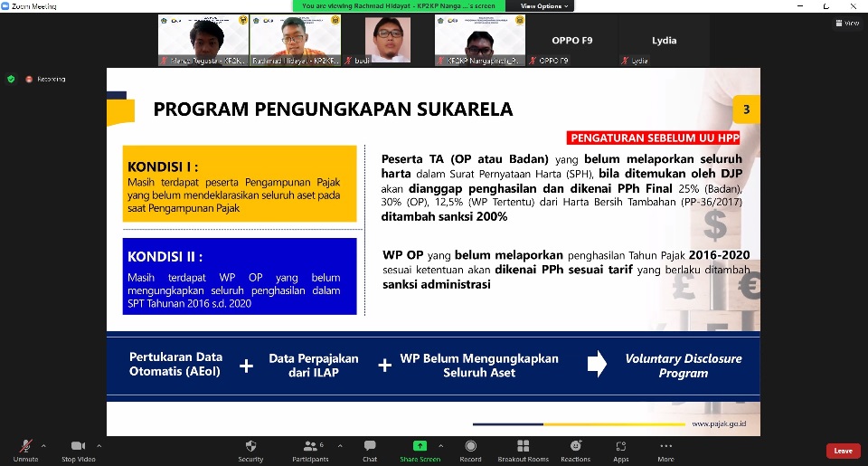Click the View layout button
This screenshot has height=466, width=868.
(x=847, y=23)
